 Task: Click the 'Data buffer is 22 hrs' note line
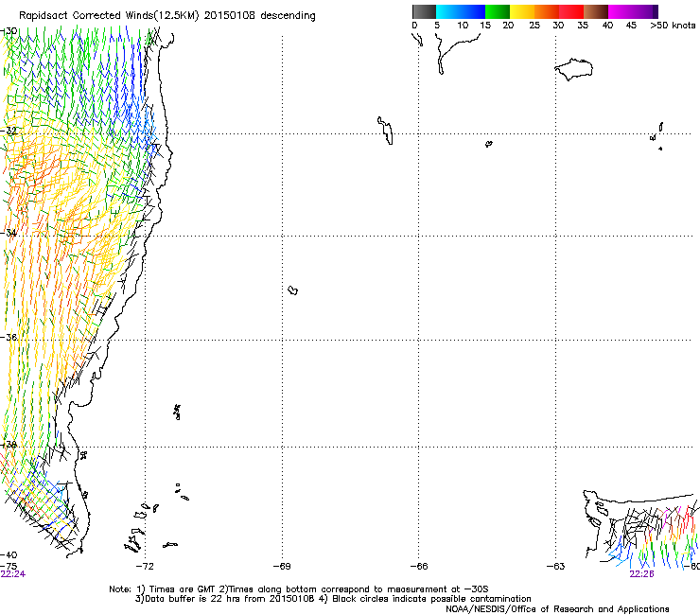pyautogui.click(x=333, y=599)
